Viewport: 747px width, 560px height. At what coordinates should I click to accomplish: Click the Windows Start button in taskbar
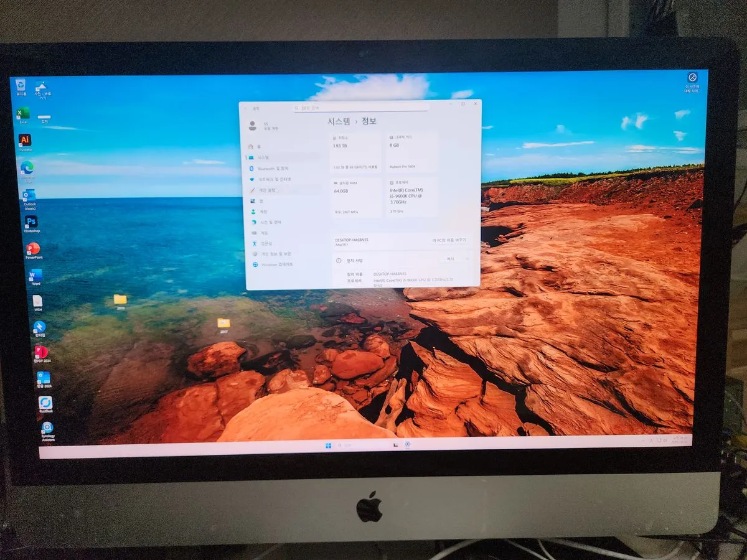[x=327, y=446]
